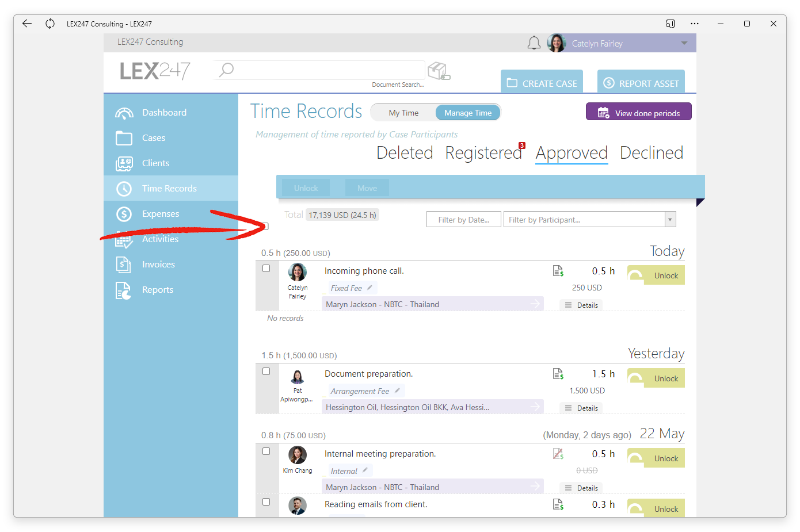Open the Registered tab
The width and height of the screenshot is (800, 532).
(483, 153)
